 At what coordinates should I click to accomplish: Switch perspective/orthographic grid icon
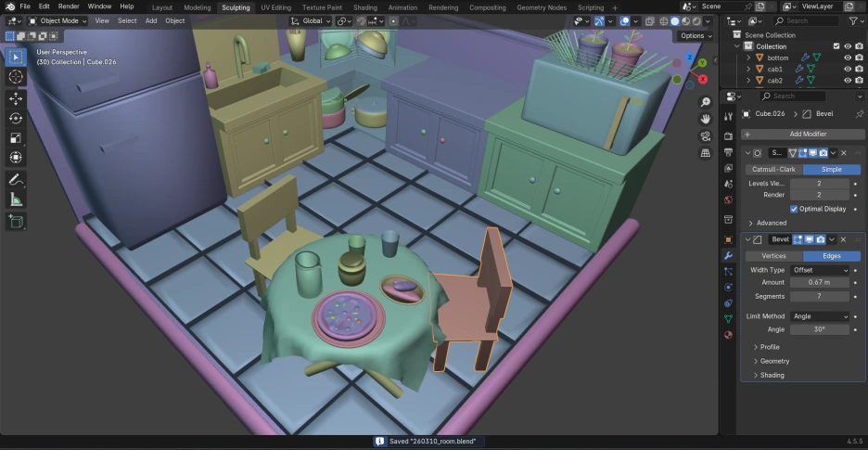click(705, 153)
